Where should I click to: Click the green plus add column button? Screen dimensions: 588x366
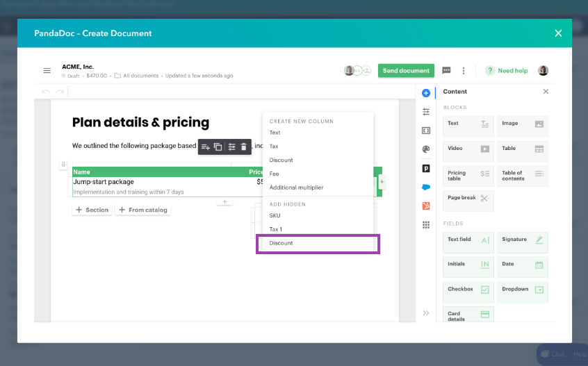[382, 182]
